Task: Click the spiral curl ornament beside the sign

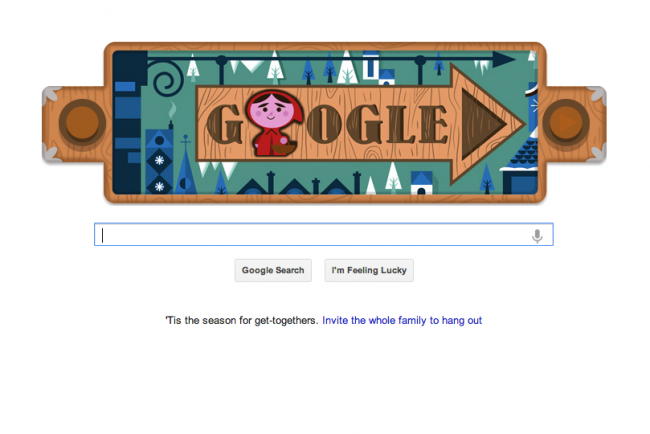Action: click(x=166, y=79)
